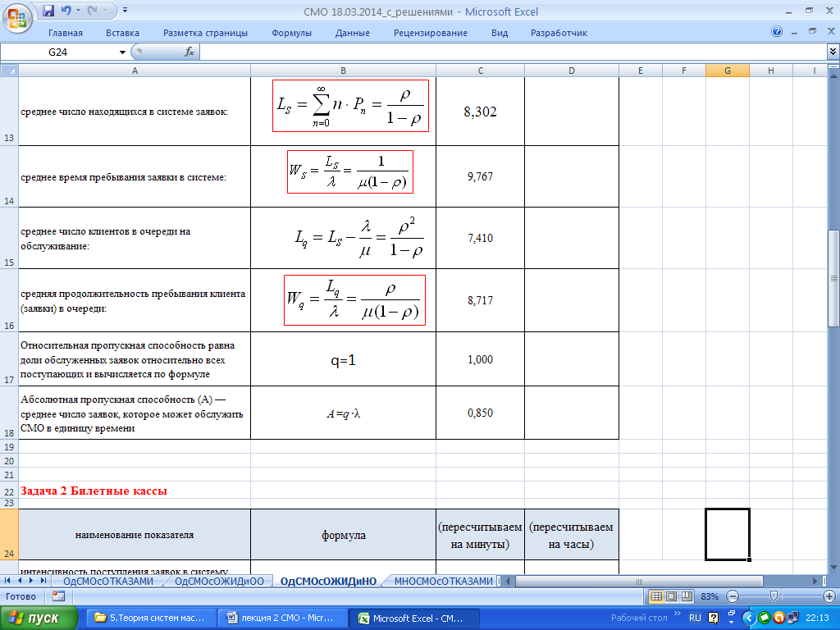This screenshot has width=840, height=630.
Task: Click into the formula bar input
Action: coord(514,52)
